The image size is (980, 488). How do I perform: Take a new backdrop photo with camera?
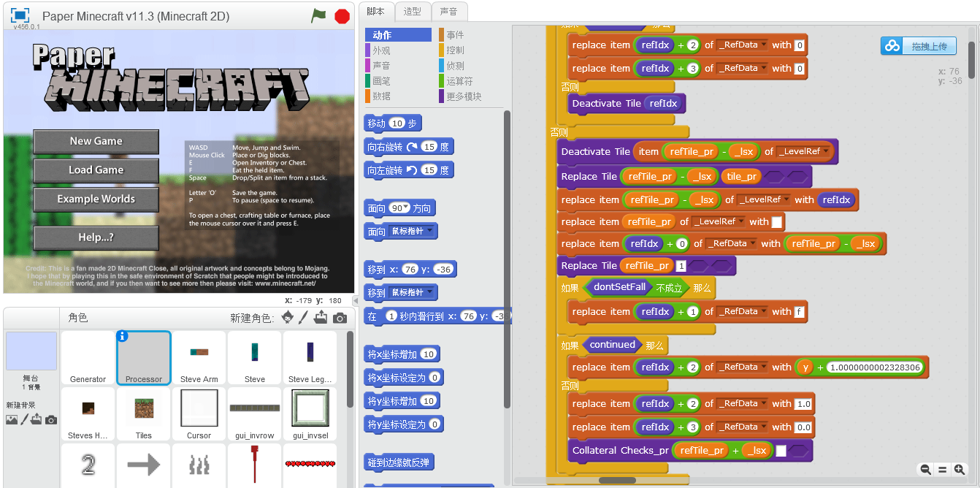(x=50, y=419)
